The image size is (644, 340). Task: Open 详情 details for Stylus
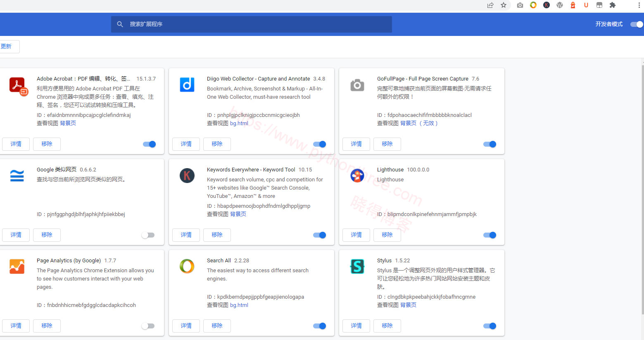(x=356, y=326)
